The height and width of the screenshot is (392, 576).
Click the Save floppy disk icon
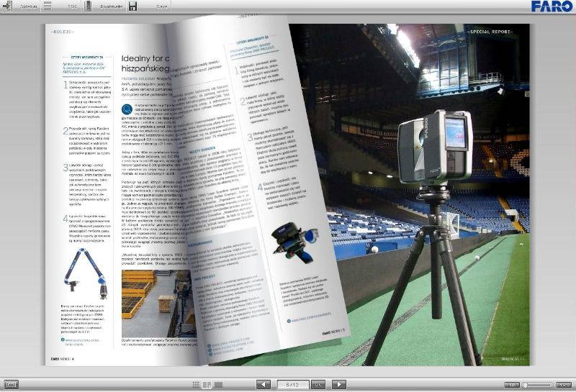point(133,6)
